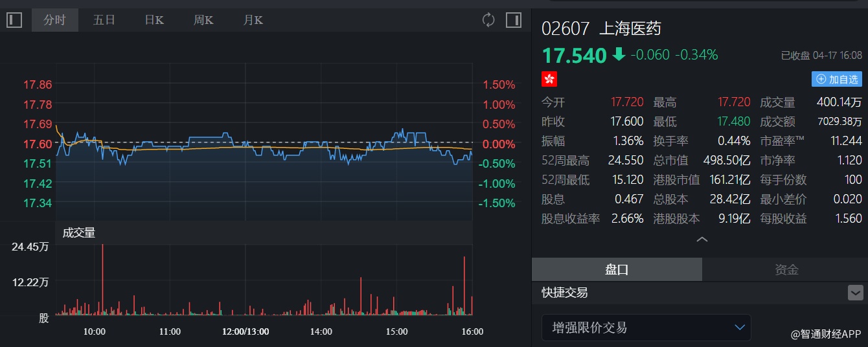Click the tallest volume bar near 10:00
This screenshot has width=868, height=347.
(102, 280)
